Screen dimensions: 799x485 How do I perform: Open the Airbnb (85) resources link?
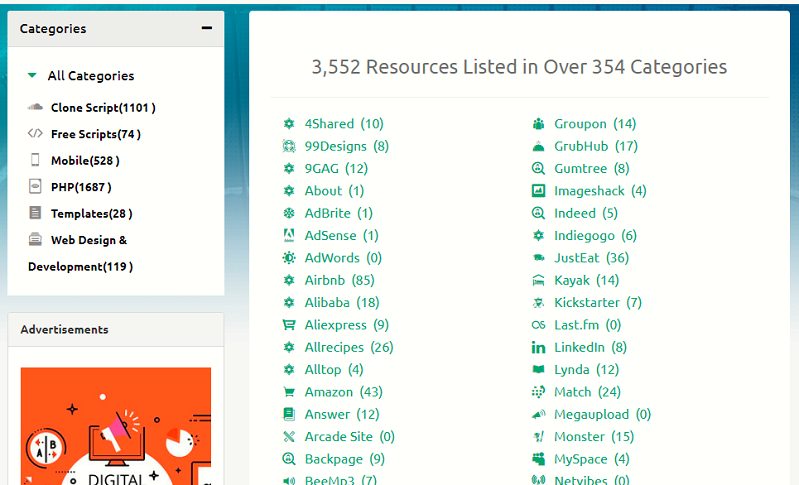tap(339, 280)
